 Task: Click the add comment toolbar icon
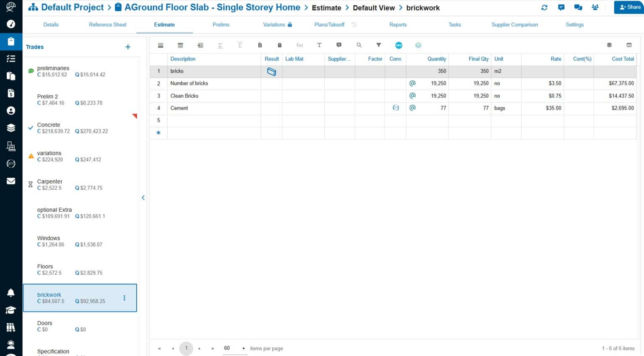pyautogui.click(x=339, y=45)
